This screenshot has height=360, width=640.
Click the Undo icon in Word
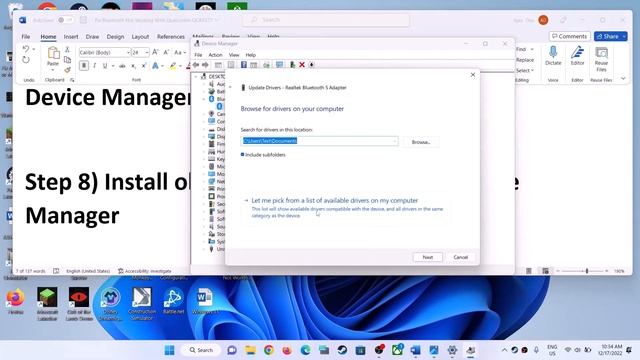tap(26, 49)
